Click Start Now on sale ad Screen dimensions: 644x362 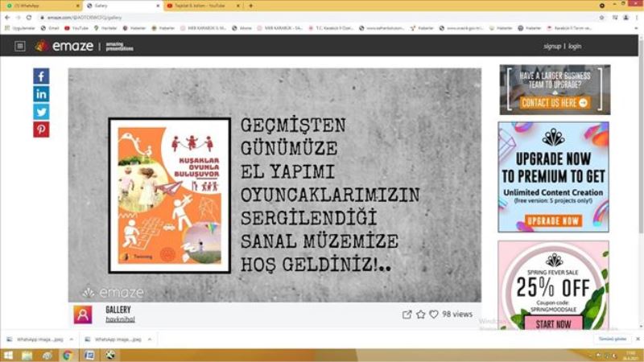[x=554, y=324]
